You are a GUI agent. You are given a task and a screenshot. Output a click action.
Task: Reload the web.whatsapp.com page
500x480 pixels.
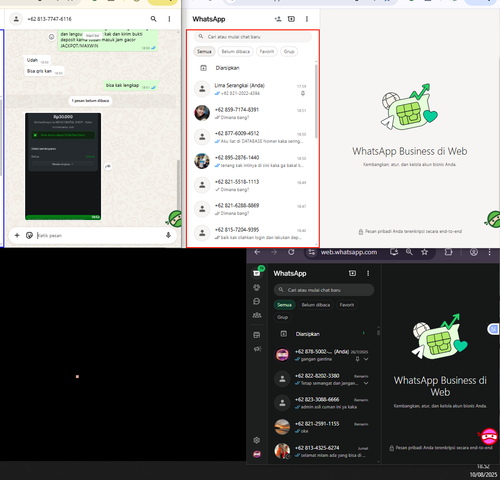(291, 252)
